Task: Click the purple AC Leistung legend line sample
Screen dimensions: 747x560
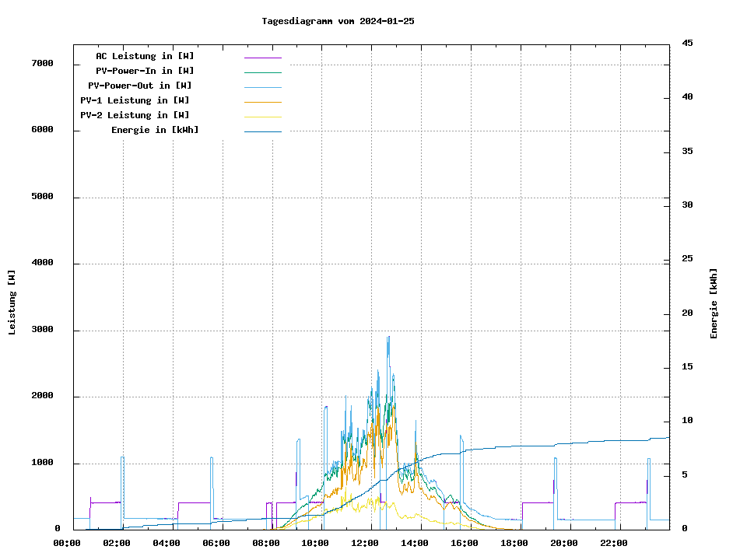Action: coord(262,57)
